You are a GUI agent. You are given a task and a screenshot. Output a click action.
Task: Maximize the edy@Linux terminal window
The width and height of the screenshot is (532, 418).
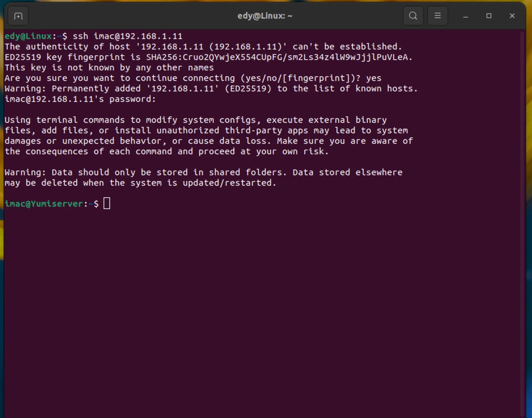tap(489, 16)
